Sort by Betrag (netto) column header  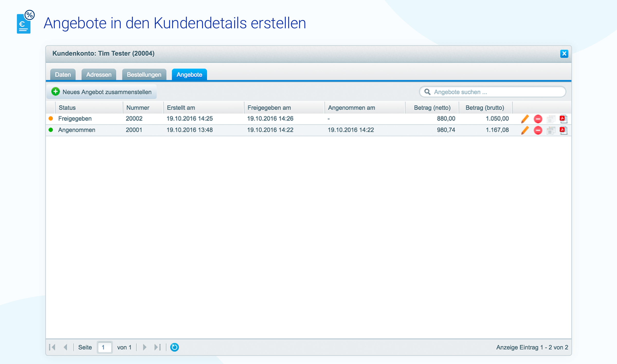(432, 108)
